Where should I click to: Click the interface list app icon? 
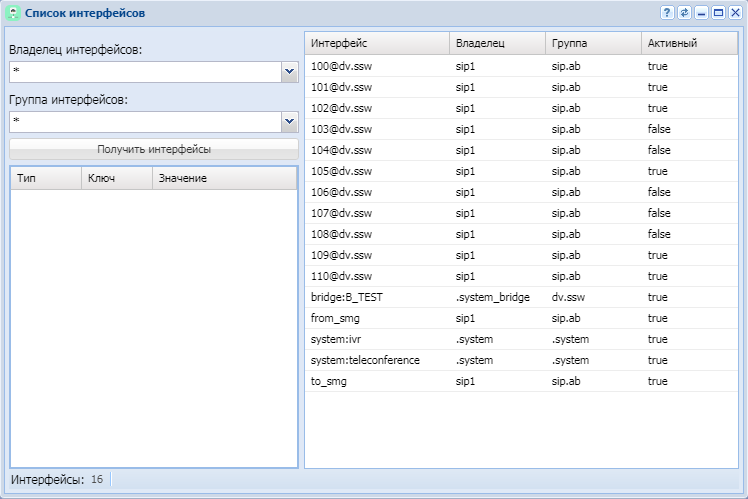14,13
